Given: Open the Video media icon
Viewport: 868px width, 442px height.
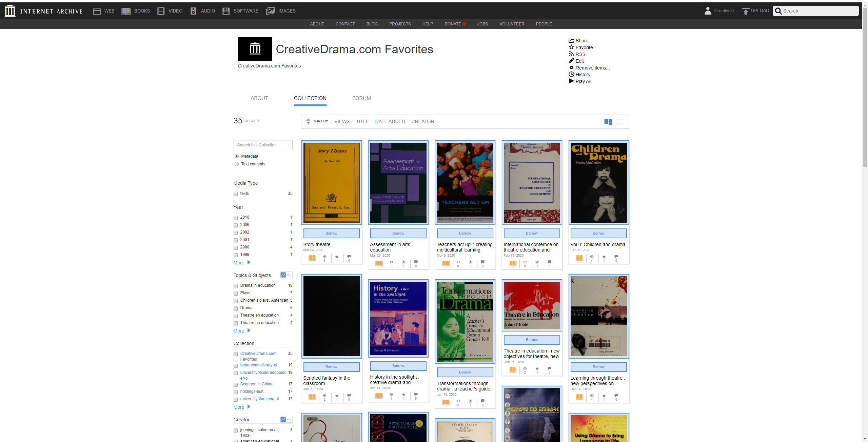Looking at the screenshot, I should [x=161, y=11].
